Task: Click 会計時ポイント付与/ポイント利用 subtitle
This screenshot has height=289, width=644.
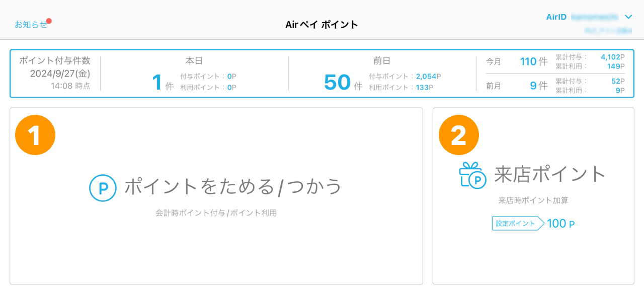Action: pos(216,213)
